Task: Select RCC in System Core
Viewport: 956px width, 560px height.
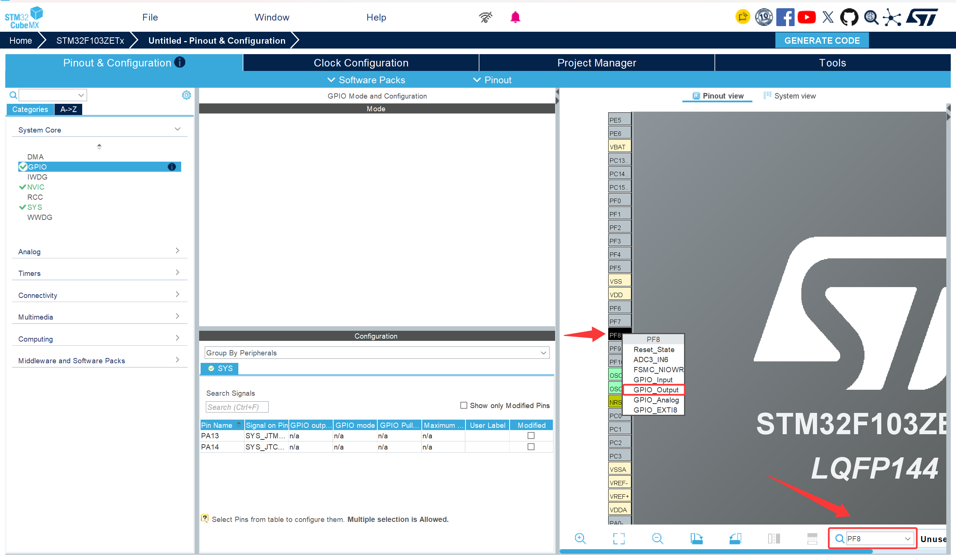Action: tap(35, 197)
